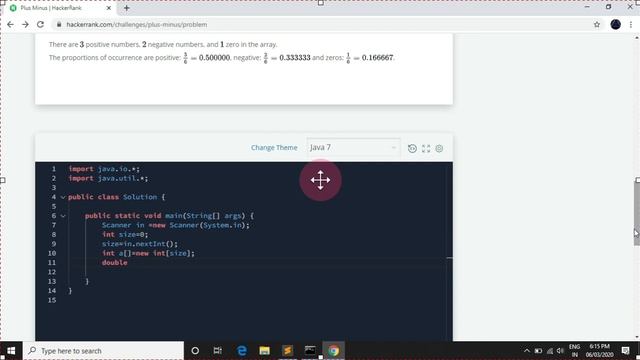Switch to Chrome on the taskbar
This screenshot has height=360, width=640.
pos(333,351)
